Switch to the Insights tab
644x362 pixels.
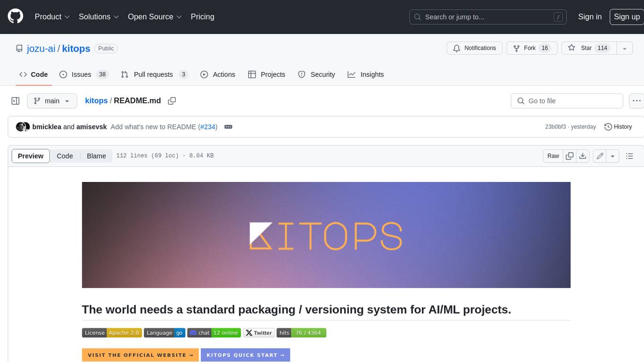click(x=366, y=74)
